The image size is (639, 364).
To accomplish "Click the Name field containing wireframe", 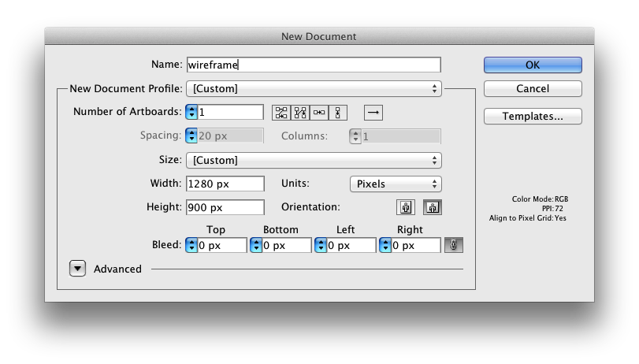I will (313, 65).
